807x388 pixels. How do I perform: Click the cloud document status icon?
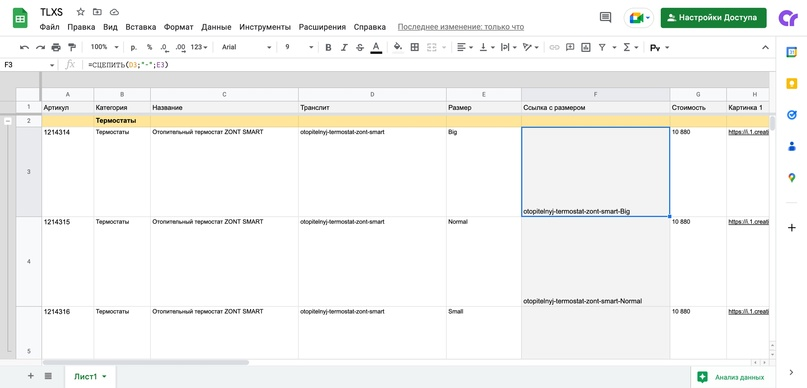(x=114, y=12)
